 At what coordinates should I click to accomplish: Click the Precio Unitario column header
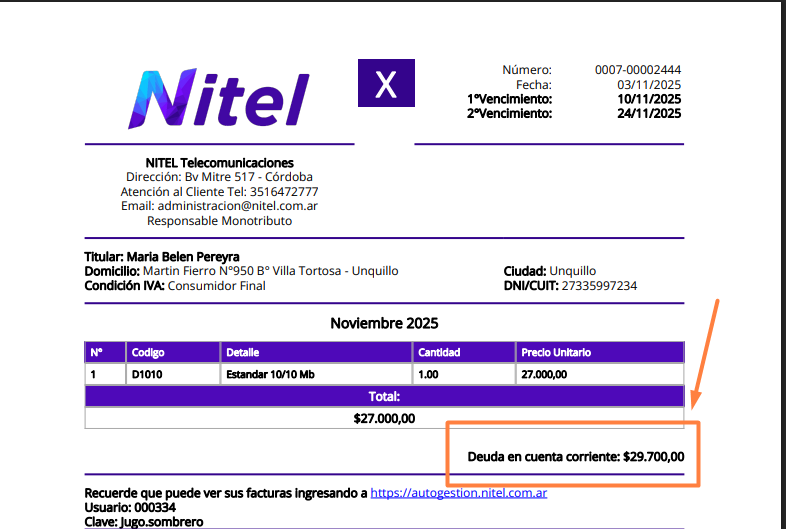556,353
